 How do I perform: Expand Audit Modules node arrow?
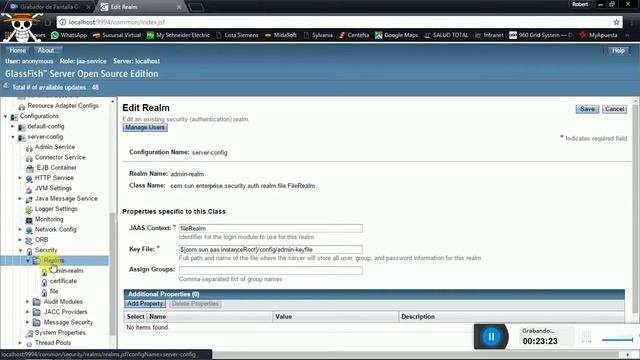(28, 302)
